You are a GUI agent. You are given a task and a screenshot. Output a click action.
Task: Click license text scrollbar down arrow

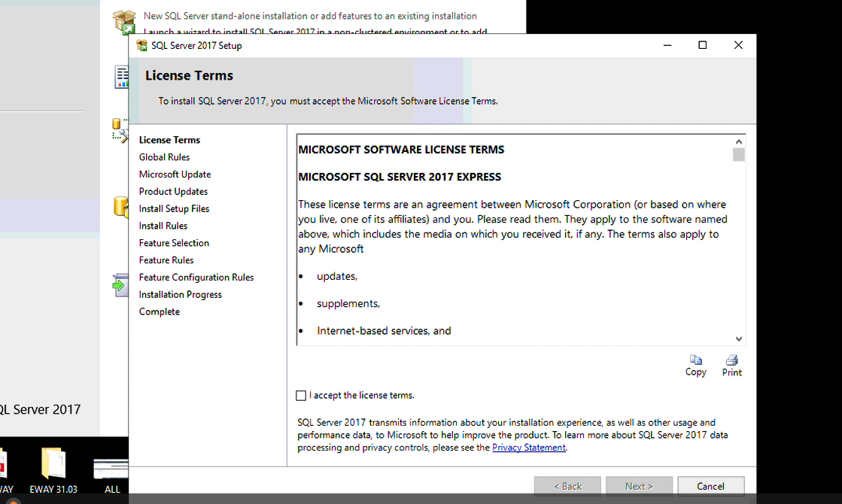tap(739, 339)
